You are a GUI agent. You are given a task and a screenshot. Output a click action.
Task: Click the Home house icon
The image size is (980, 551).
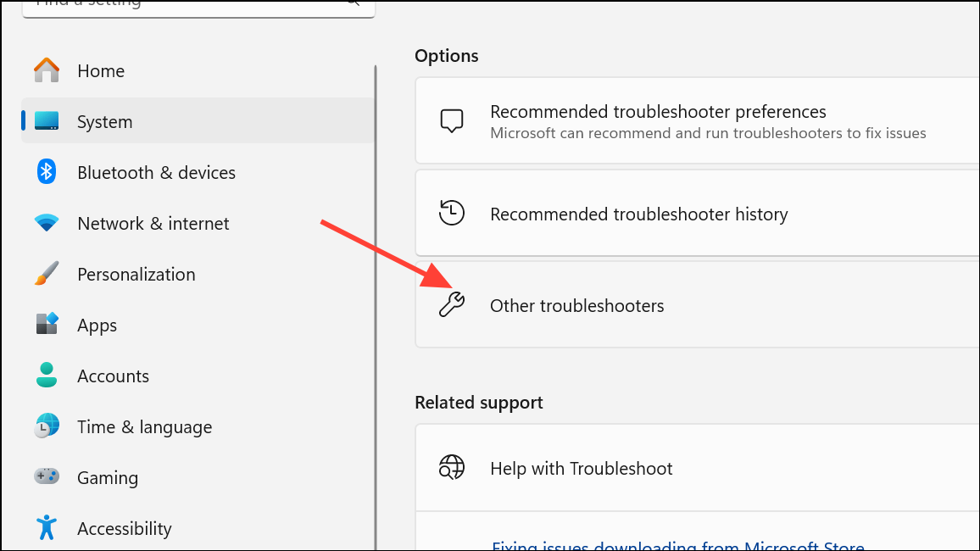[x=47, y=70]
